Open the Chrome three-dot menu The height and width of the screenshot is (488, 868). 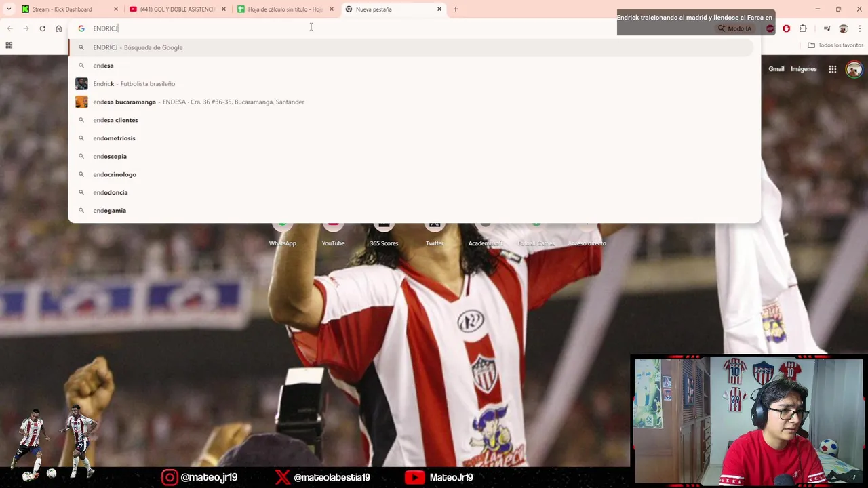(x=860, y=28)
